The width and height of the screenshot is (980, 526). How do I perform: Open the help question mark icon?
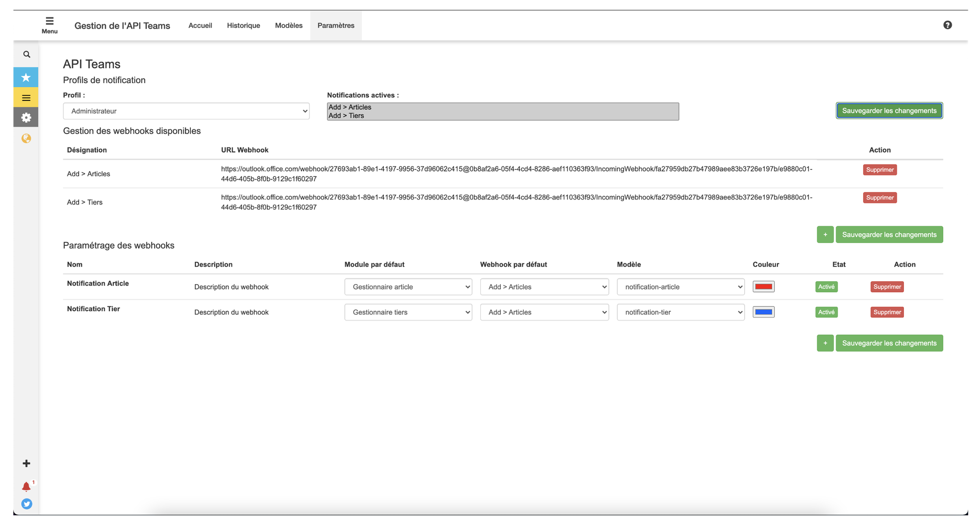click(x=947, y=25)
